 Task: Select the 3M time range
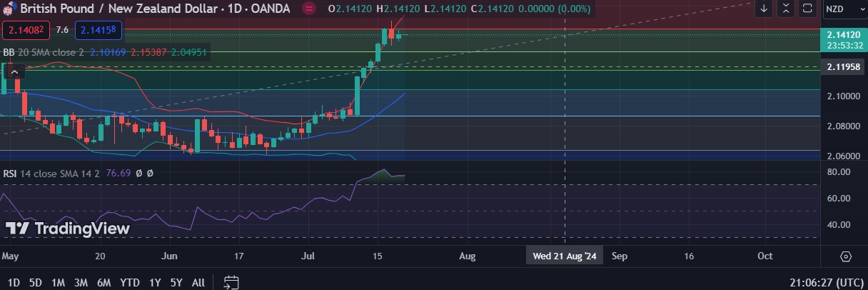[x=81, y=282]
